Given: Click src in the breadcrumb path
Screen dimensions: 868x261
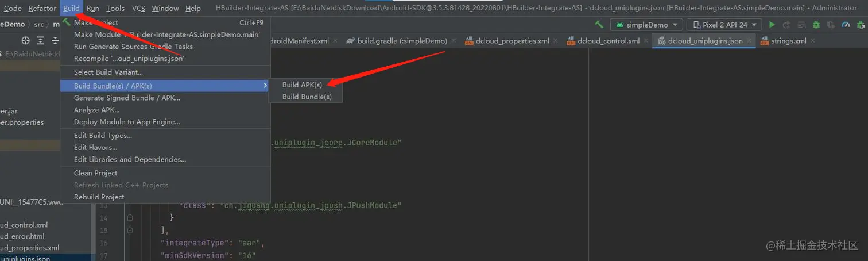Looking at the screenshot, I should [38, 25].
